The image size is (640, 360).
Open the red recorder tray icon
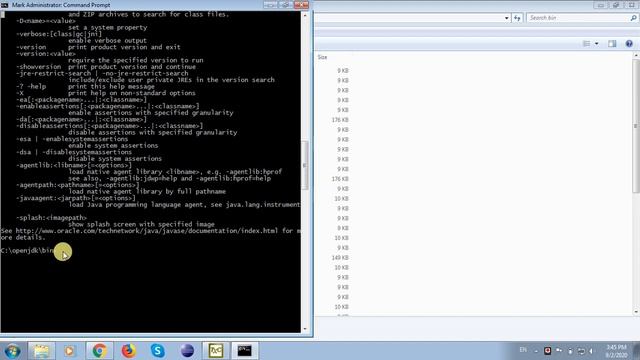(547, 351)
